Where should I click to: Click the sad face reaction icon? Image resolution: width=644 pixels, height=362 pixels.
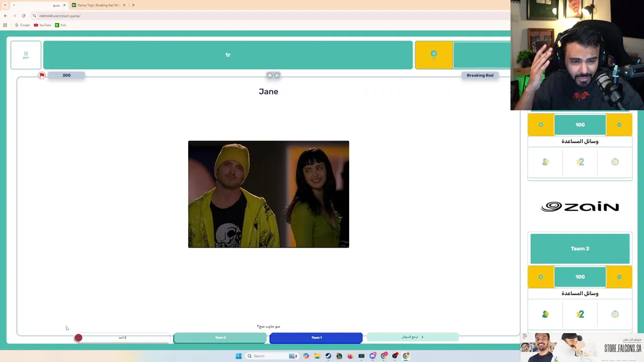[270, 75]
